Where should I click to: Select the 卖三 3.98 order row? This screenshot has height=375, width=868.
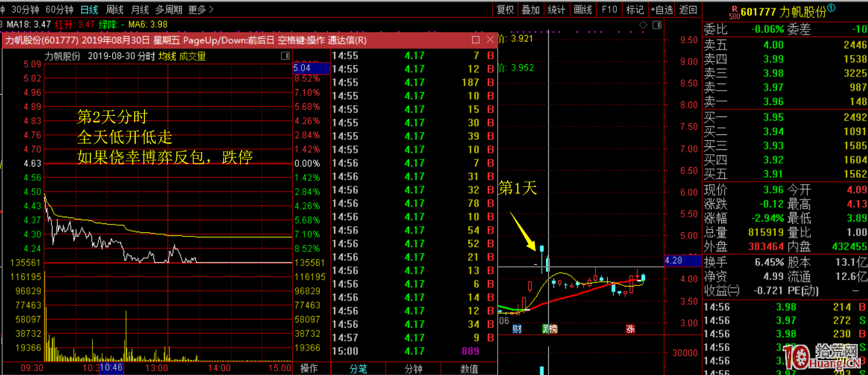[785, 73]
